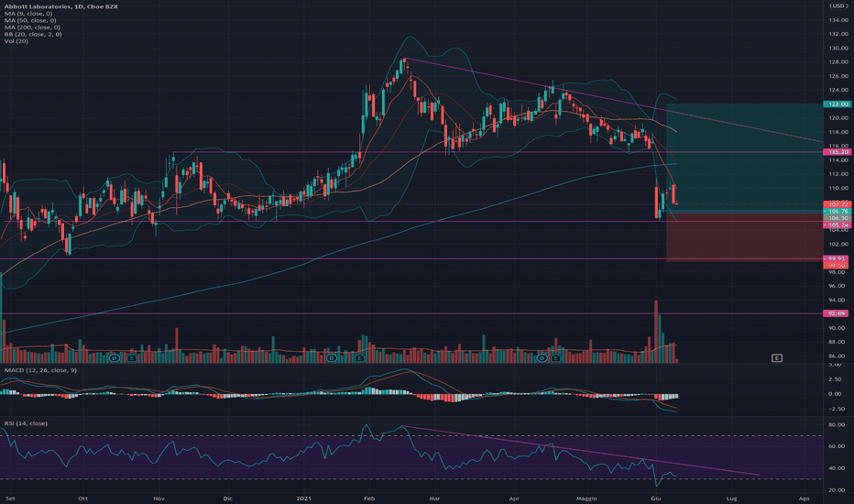Open upcoming earnings E marker near Lug
The height and width of the screenshot is (504, 854).
point(777,358)
